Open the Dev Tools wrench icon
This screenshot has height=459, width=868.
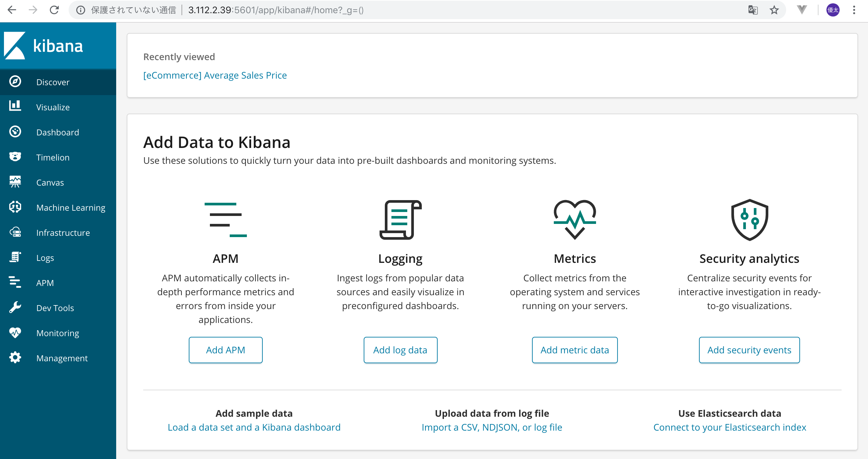point(15,307)
